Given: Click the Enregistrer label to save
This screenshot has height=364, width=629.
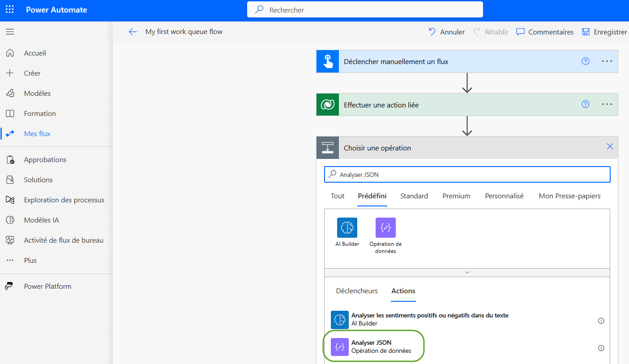Looking at the screenshot, I should [610, 32].
